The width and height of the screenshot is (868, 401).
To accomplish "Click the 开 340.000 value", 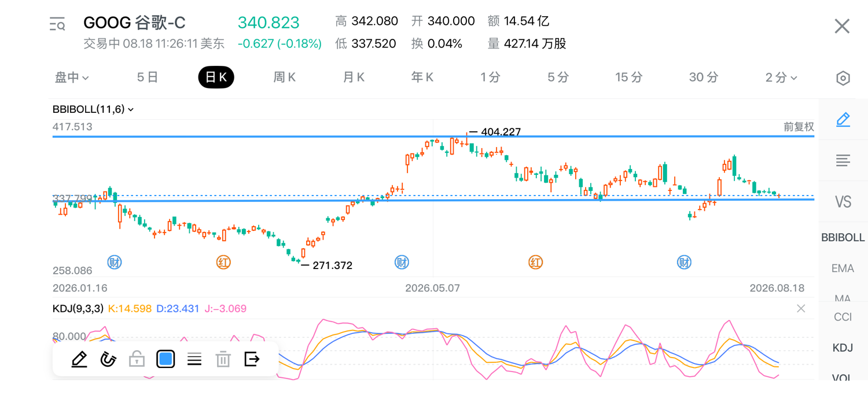I will (x=443, y=21).
